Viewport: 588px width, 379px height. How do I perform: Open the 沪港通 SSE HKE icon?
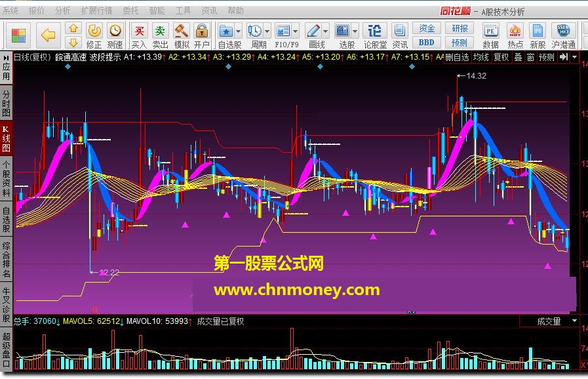tap(563, 35)
